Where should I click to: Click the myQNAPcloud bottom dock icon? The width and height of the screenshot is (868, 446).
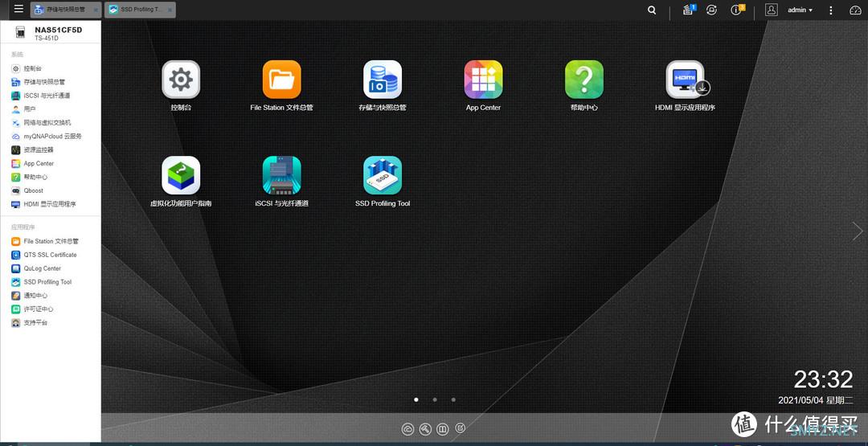[x=408, y=428]
